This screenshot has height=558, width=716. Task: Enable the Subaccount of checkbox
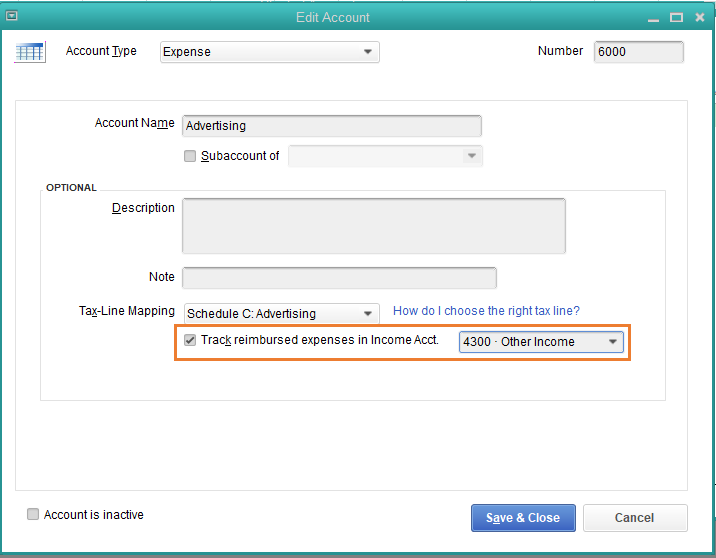190,156
